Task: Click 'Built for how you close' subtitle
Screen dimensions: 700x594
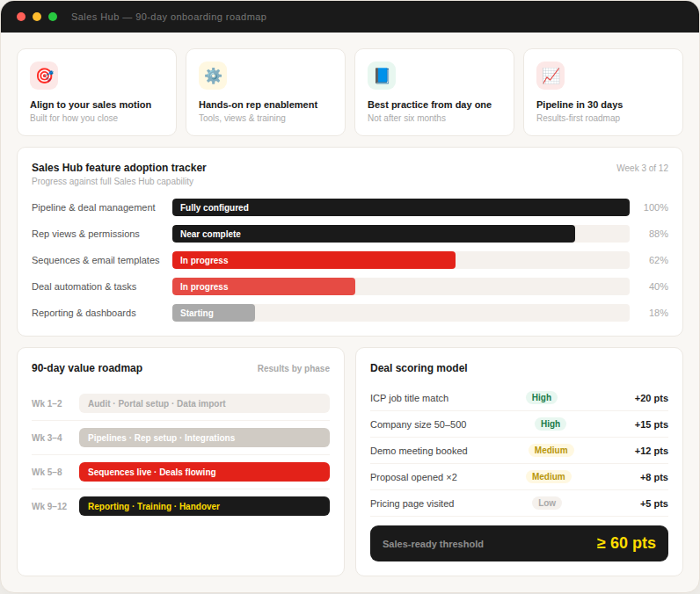Action: click(x=74, y=118)
